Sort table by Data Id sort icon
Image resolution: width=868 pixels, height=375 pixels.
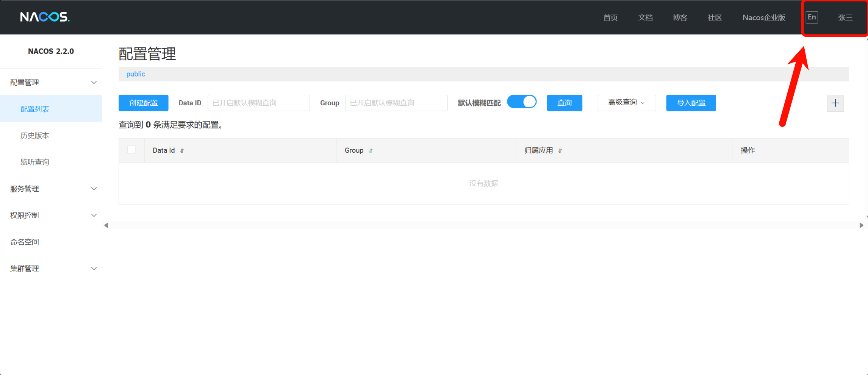(182, 151)
